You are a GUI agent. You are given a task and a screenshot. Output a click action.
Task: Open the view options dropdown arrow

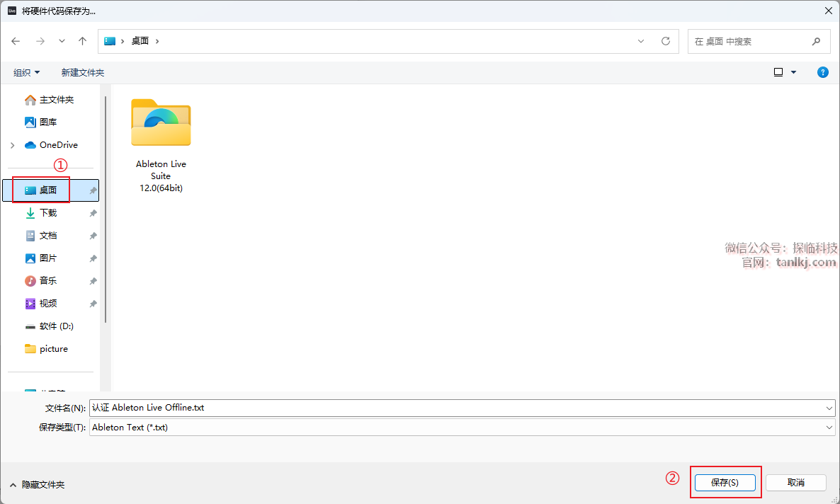click(793, 72)
